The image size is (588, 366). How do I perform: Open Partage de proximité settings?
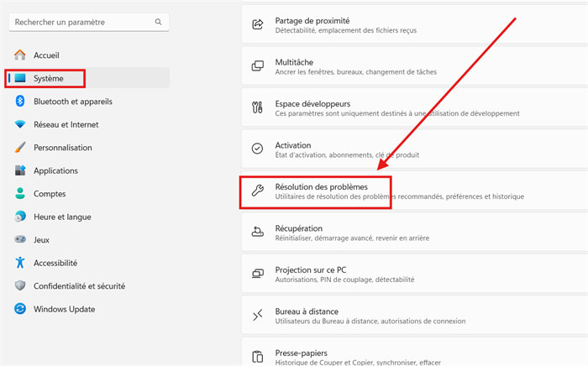(x=415, y=24)
